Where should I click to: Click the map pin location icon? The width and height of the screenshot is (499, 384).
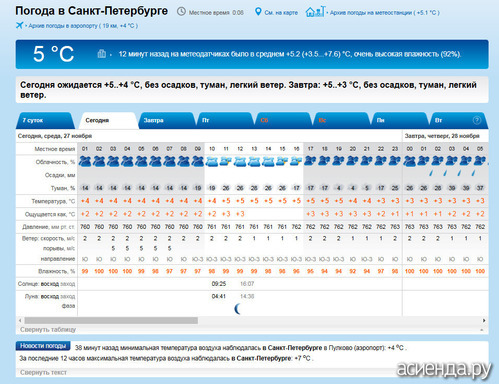[x=258, y=12]
